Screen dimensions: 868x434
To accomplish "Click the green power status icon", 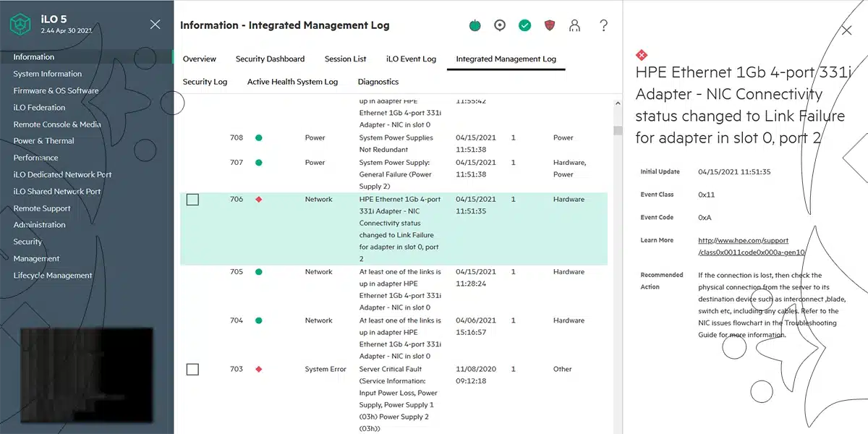I will click(x=475, y=25).
